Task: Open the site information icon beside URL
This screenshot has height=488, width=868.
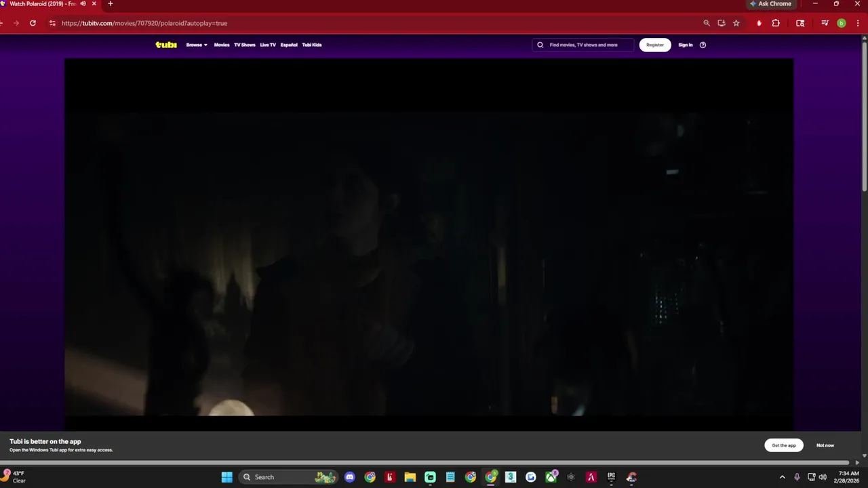Action: tap(52, 23)
